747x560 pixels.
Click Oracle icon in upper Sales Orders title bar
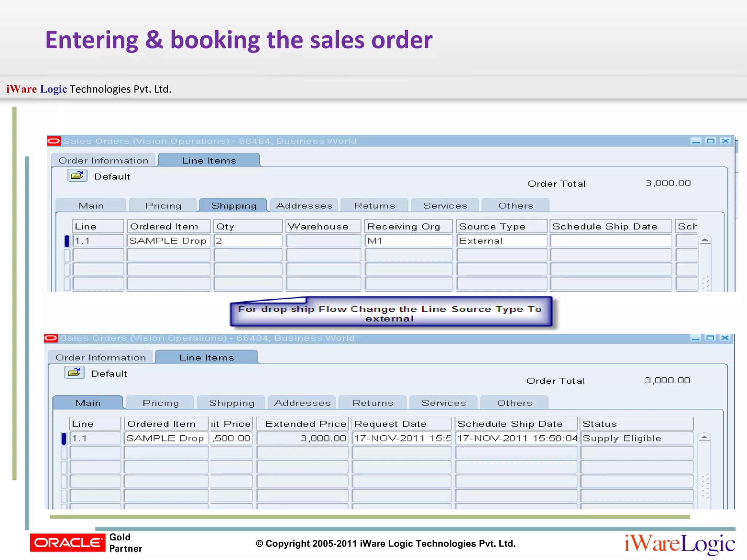click(x=54, y=141)
